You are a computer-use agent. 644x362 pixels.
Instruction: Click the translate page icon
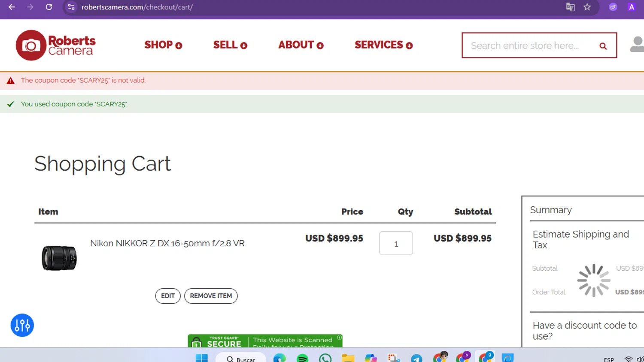tap(570, 7)
